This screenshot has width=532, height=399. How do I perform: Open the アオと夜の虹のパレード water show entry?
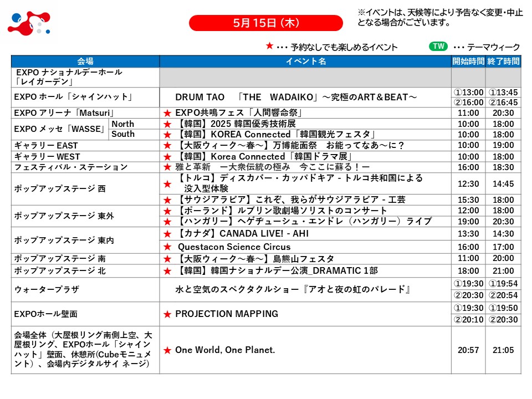(x=292, y=290)
